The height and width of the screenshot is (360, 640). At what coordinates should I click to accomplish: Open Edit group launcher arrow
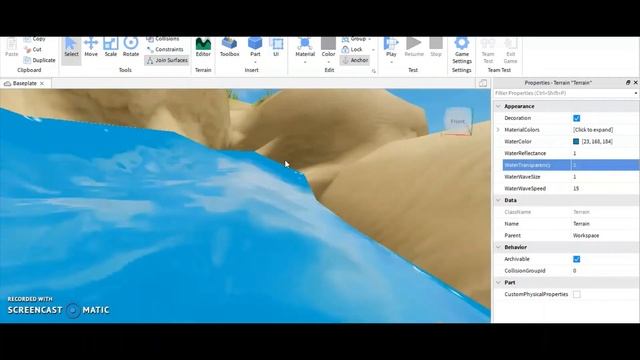(x=373, y=71)
